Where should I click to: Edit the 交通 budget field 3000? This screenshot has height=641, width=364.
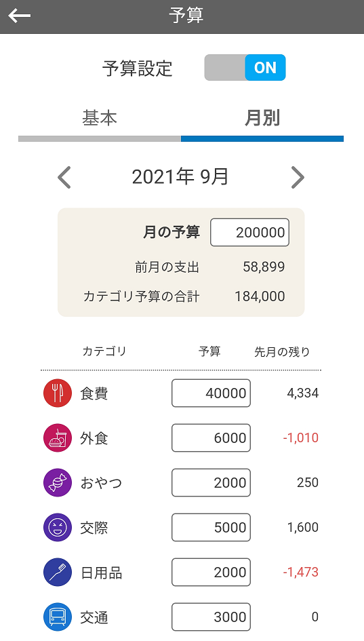tap(211, 617)
